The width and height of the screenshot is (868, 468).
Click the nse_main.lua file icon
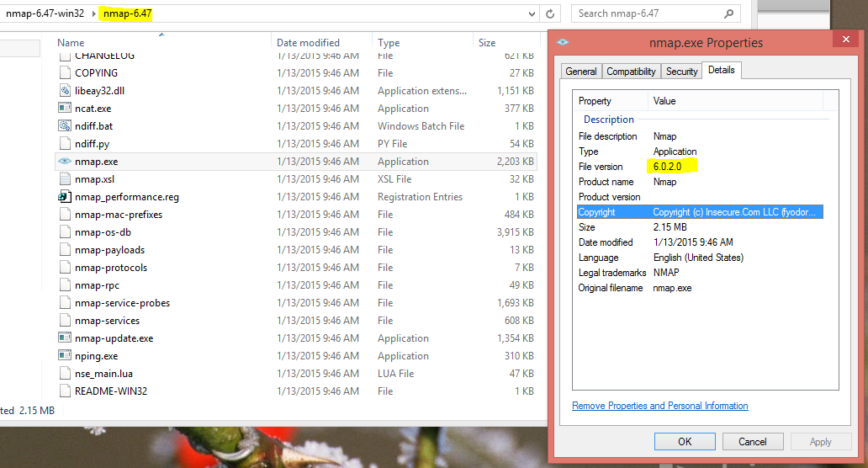(65, 374)
